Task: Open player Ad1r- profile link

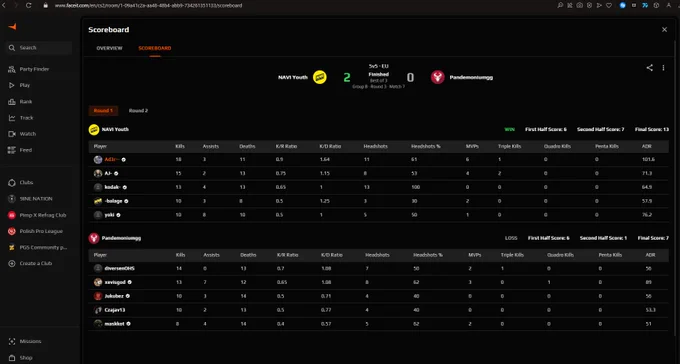Action: click(112, 160)
